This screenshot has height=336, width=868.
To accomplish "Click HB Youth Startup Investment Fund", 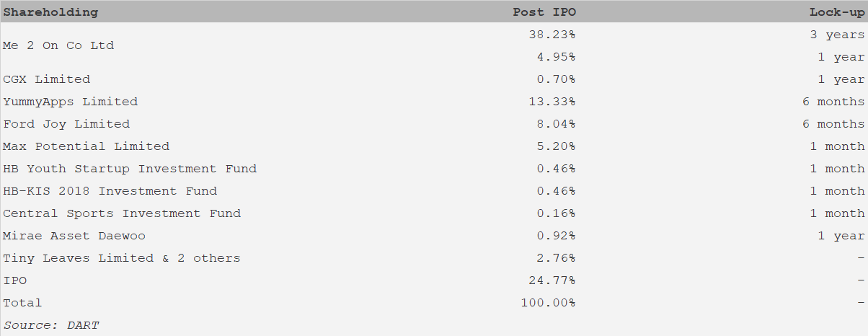I will click(x=130, y=169).
